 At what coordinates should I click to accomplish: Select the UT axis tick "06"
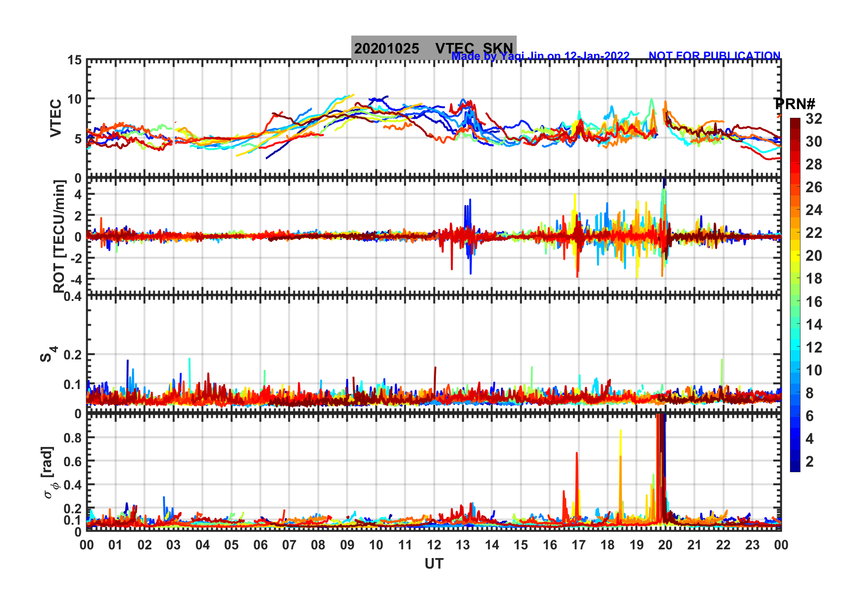tap(260, 545)
